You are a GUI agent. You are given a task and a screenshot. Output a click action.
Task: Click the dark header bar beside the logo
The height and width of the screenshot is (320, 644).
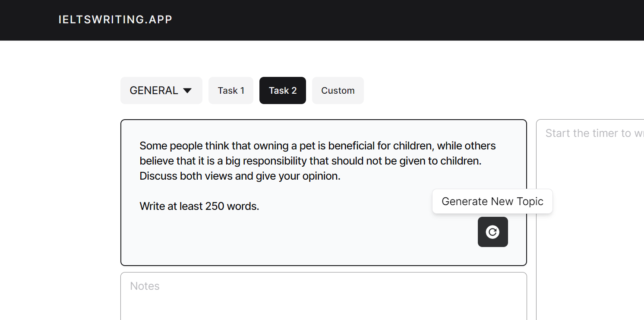(x=388, y=20)
